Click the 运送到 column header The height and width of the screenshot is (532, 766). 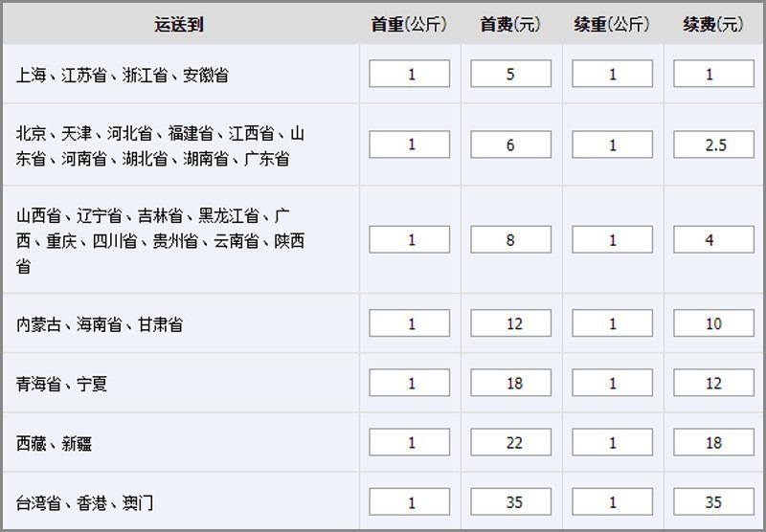(179, 25)
